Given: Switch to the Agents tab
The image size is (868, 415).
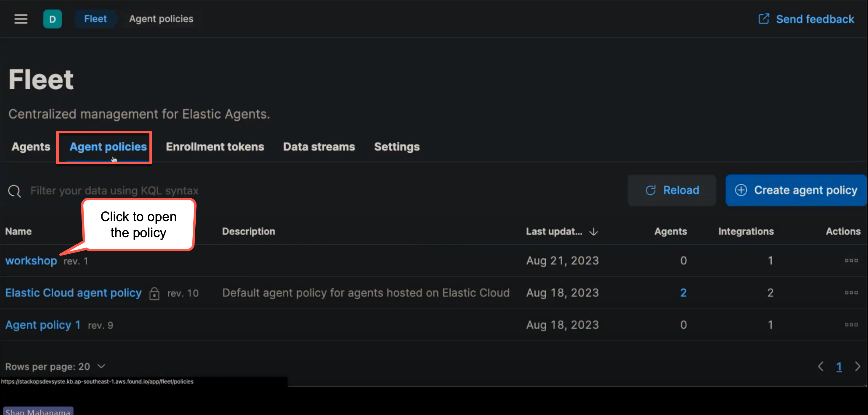Looking at the screenshot, I should pos(31,146).
